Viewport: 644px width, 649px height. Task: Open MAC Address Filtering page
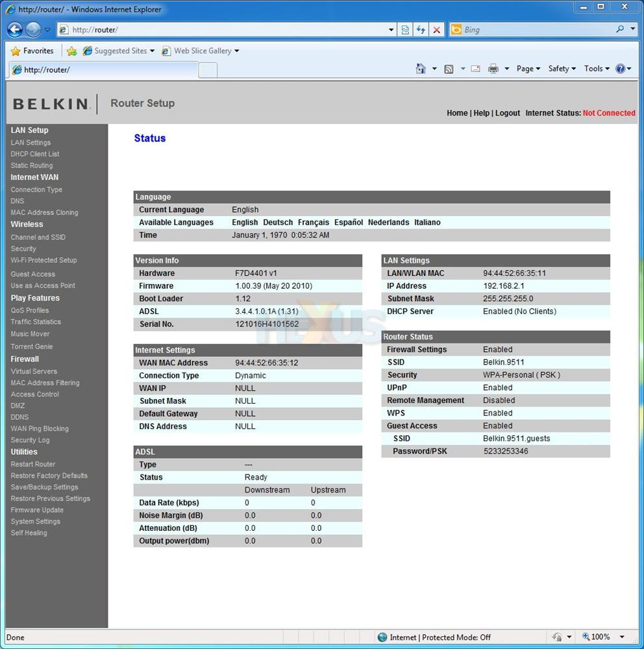45,383
